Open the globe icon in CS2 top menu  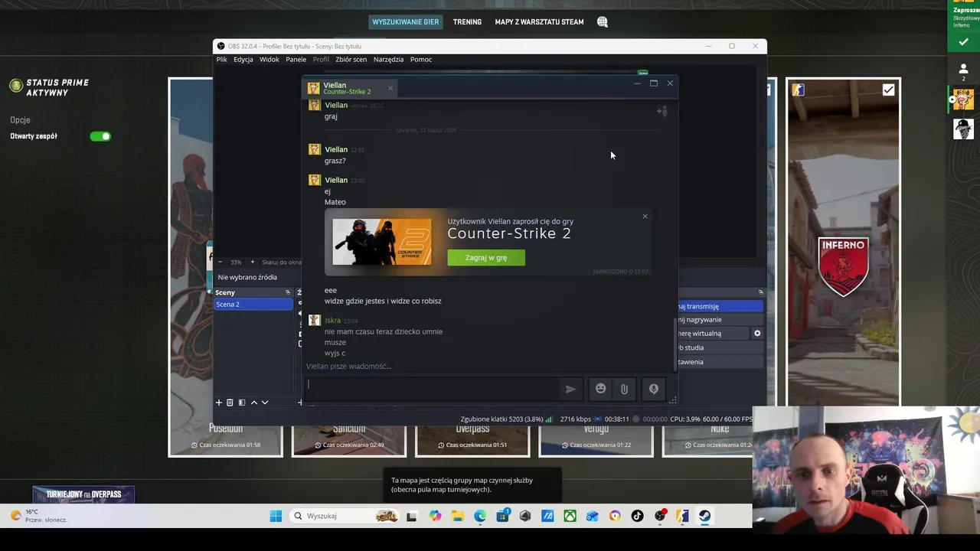[603, 22]
